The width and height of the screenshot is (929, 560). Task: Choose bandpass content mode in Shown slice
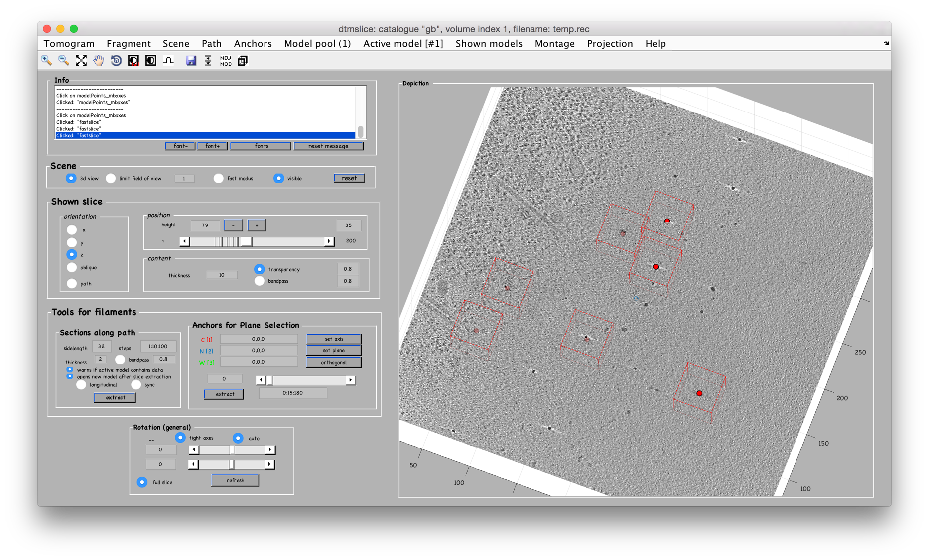pyautogui.click(x=259, y=281)
